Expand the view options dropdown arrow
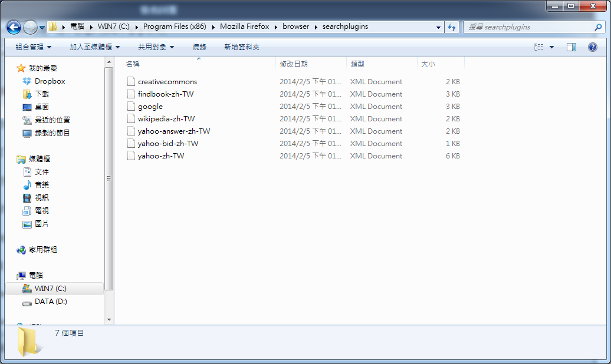 [x=552, y=47]
